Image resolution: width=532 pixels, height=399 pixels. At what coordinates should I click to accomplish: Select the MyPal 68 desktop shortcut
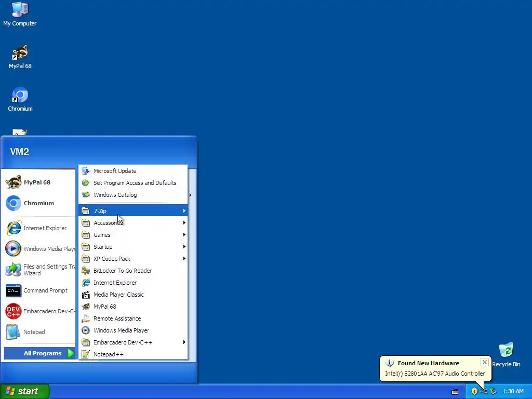pyautogui.click(x=20, y=57)
